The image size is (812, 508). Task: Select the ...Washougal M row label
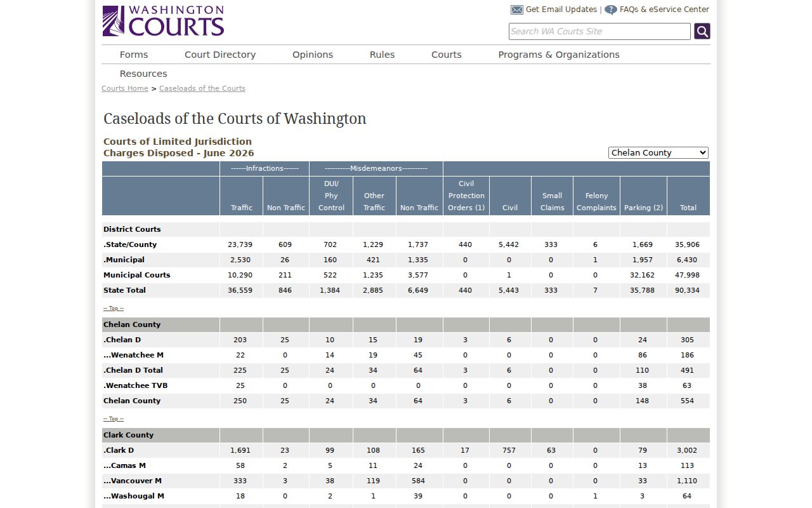click(134, 496)
